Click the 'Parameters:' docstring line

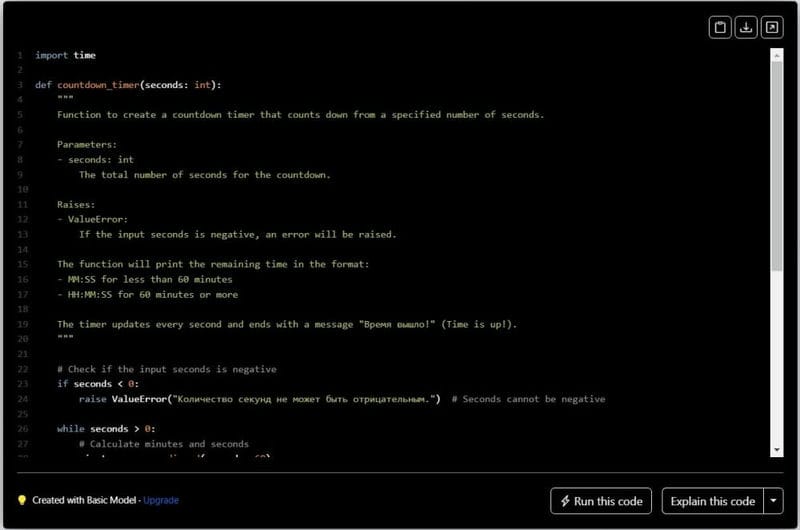tap(87, 144)
